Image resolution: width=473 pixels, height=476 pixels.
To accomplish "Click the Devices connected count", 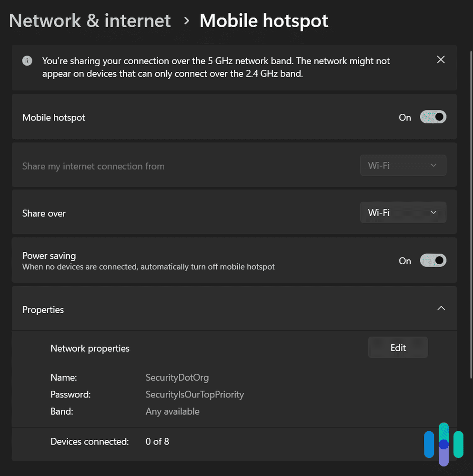I will coord(157,441).
